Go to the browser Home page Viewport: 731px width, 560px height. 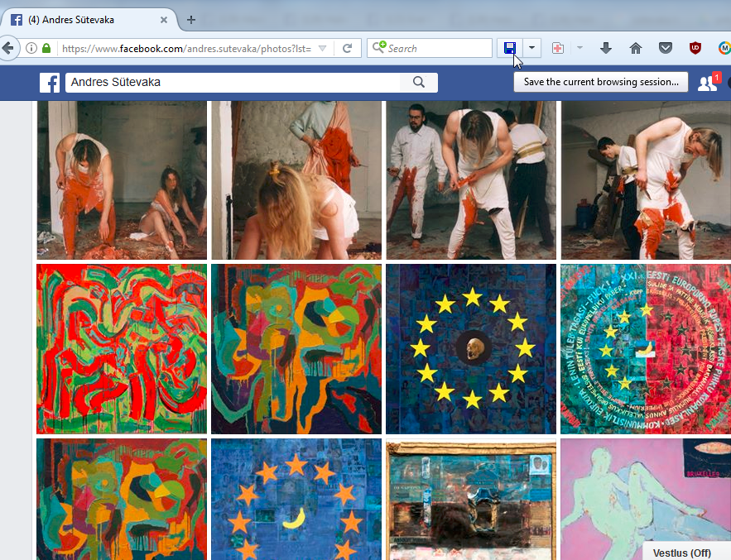pyautogui.click(x=636, y=48)
